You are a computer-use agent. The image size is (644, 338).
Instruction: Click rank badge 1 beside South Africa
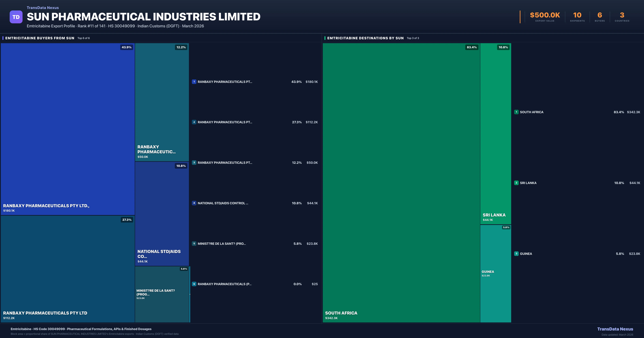[516, 112]
